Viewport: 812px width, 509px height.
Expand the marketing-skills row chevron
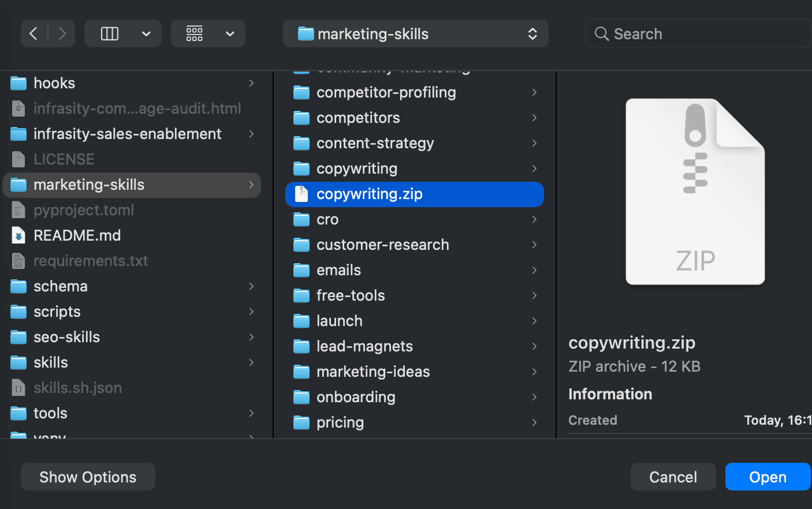(251, 185)
